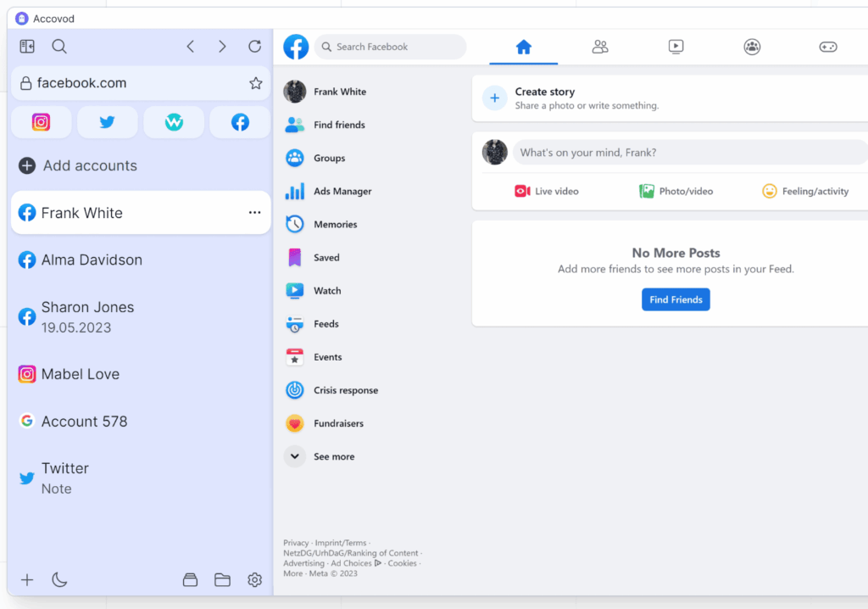Open the Advertising footer link
Screen dimensions: 868x609
tap(304, 563)
